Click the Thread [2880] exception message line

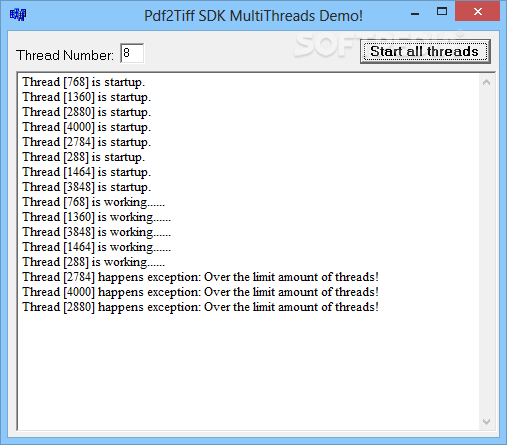click(x=201, y=307)
